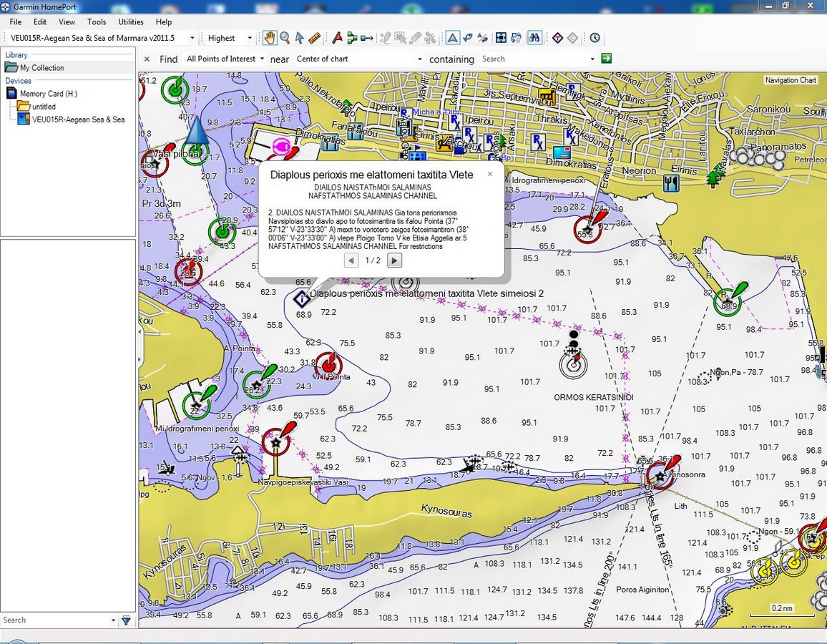
Task: Toggle the navigation chart triangle button
Action: 453,37
